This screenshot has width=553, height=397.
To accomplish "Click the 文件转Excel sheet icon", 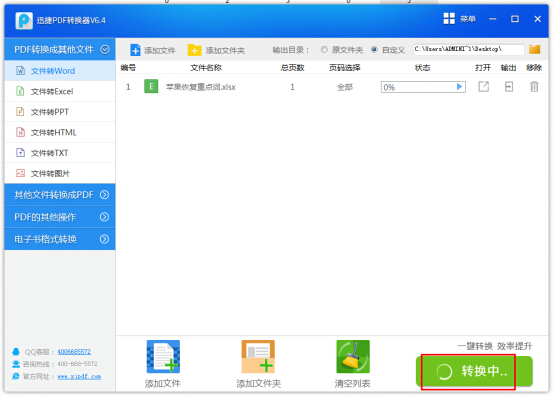I will (20, 91).
